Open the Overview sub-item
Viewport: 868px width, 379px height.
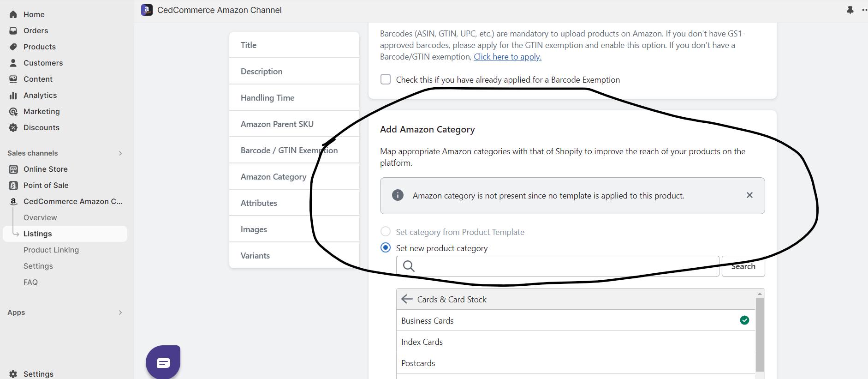pyautogui.click(x=40, y=217)
